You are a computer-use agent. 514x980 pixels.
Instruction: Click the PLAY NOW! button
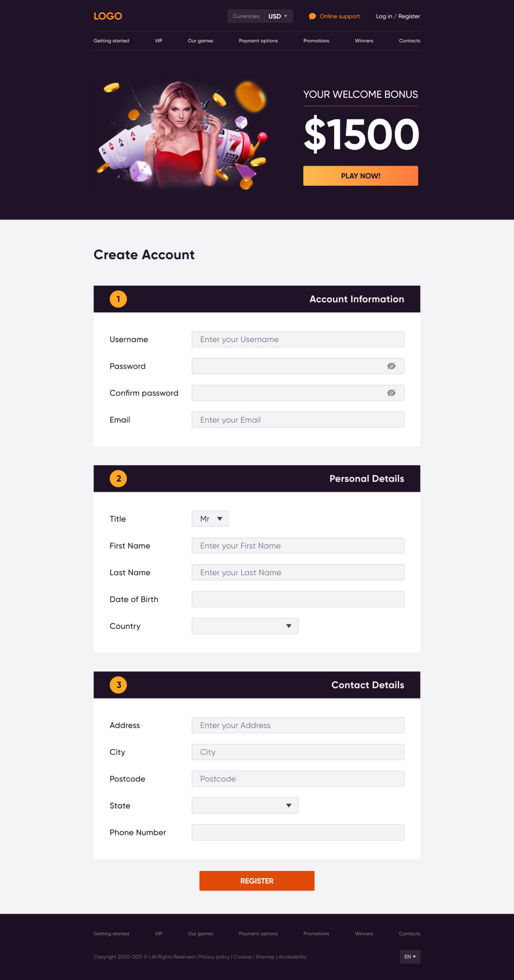361,176
